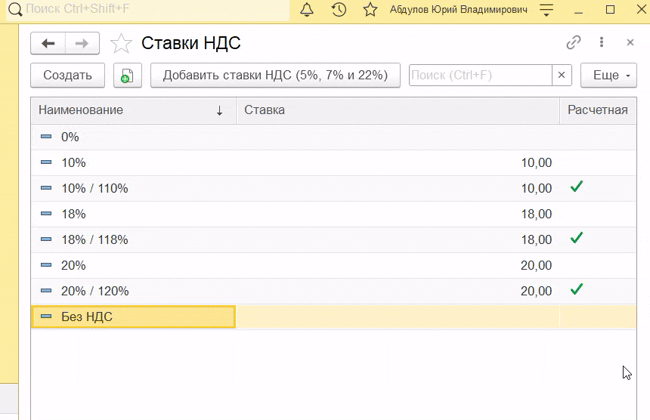Click the checkmark in the 10% / 110% row
The height and width of the screenshot is (420, 650).
tap(576, 187)
